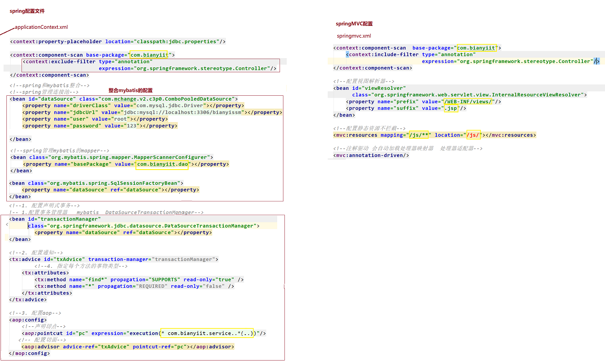This screenshot has height=364, width=605.
Task: Select the tx:method propagation="REQUIRED" line
Action: (134, 286)
